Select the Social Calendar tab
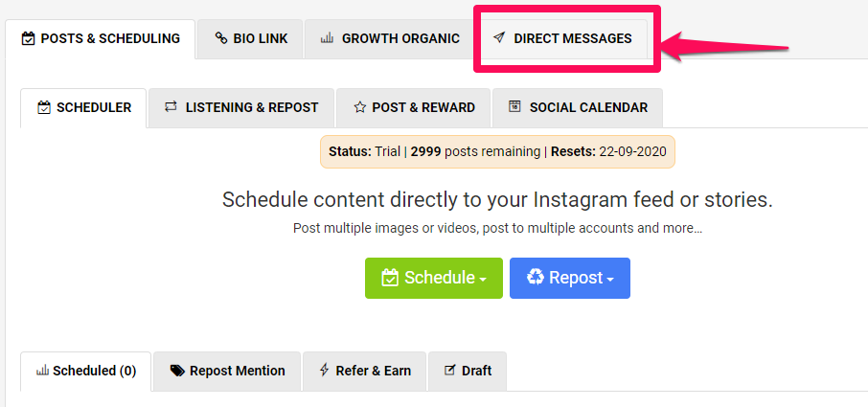The image size is (868, 407). pos(578,108)
